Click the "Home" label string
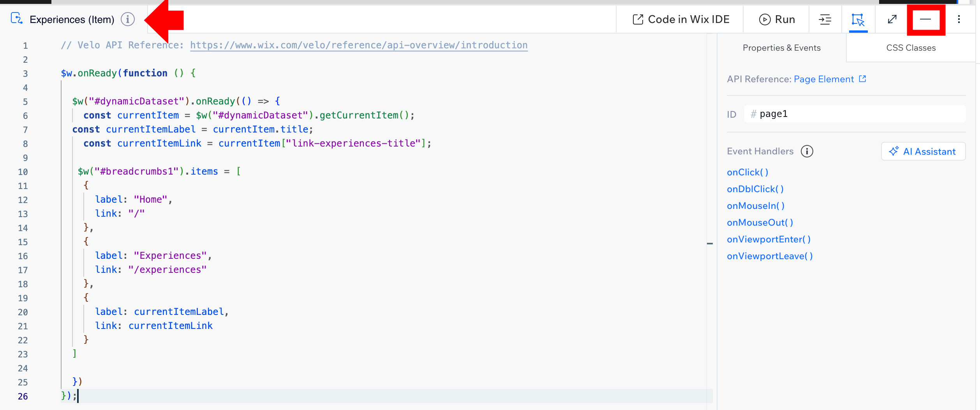 point(151,200)
